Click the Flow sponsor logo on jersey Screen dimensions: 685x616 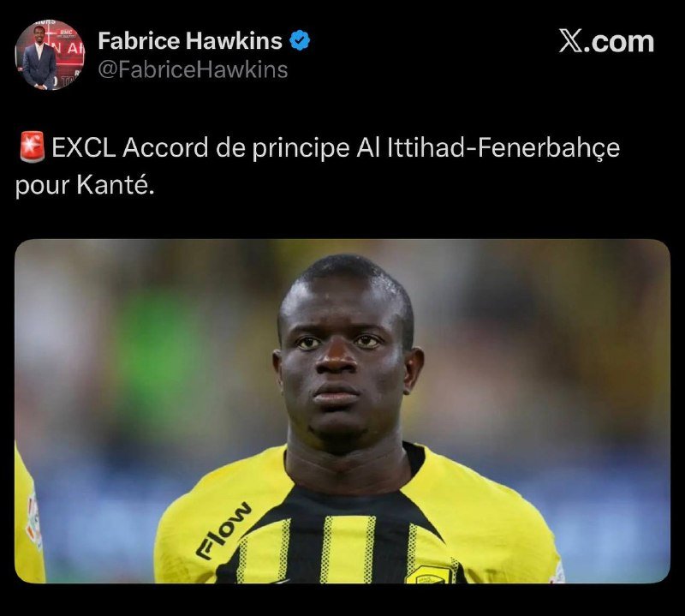tap(223, 529)
